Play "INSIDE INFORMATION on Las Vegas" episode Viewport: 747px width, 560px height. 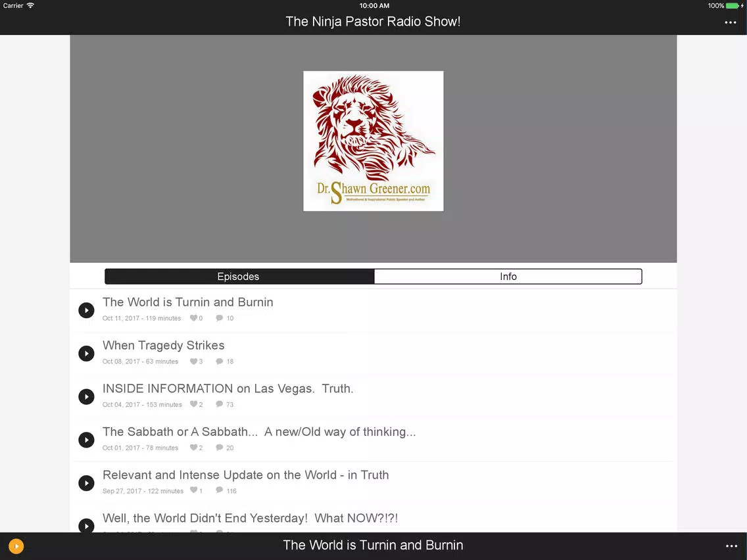(x=86, y=397)
